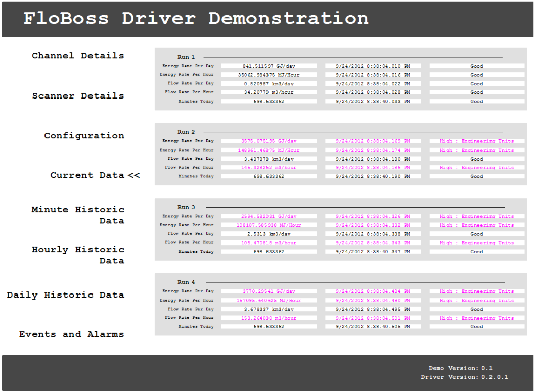This screenshot has height=392, width=535.
Task: Click Run 2 Minutes Today value 698.633362
Action: (269, 176)
